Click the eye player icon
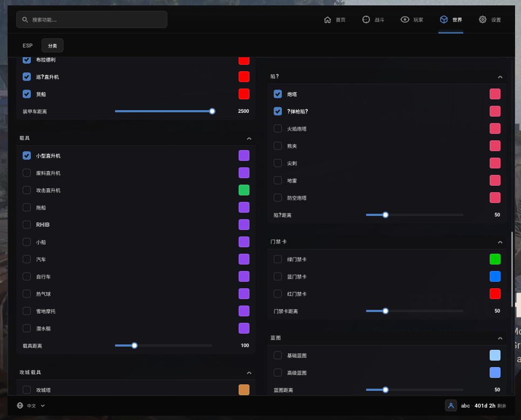Image resolution: width=521 pixels, height=420 pixels. 405,19
